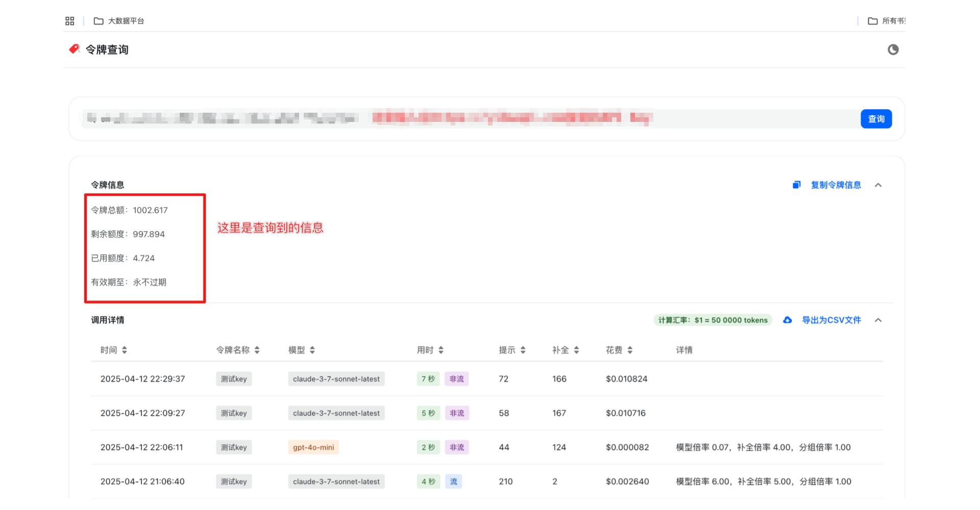Click the cloud download icon for CSV export
The height and width of the screenshot is (510, 980).
coord(788,320)
